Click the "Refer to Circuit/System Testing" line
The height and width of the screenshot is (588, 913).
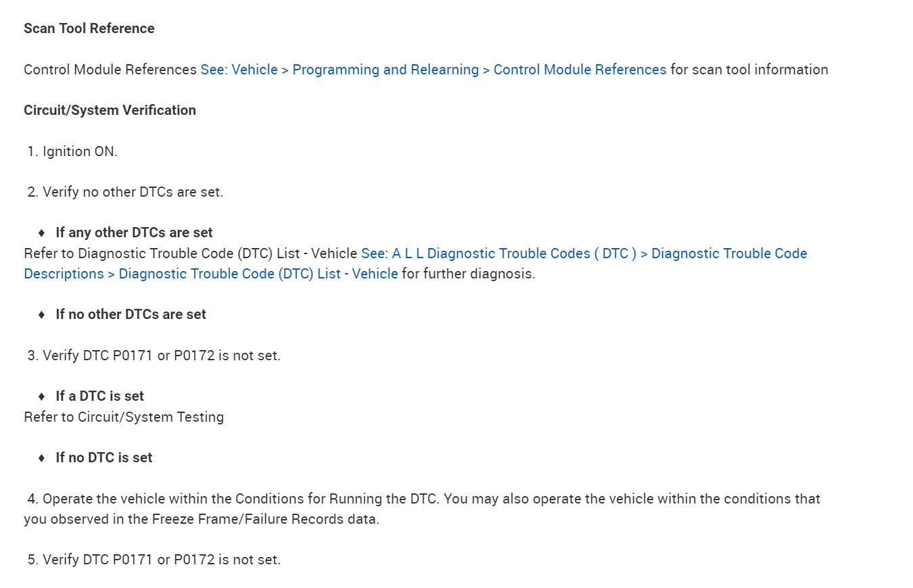(x=124, y=417)
